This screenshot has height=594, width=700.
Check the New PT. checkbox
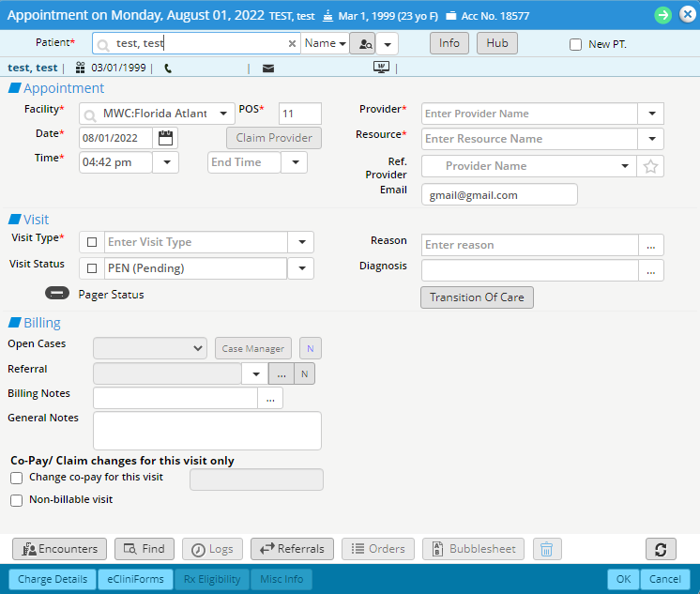click(x=576, y=44)
